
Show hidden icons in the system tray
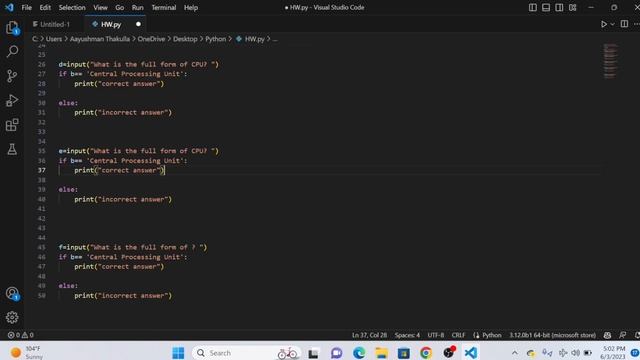515,353
